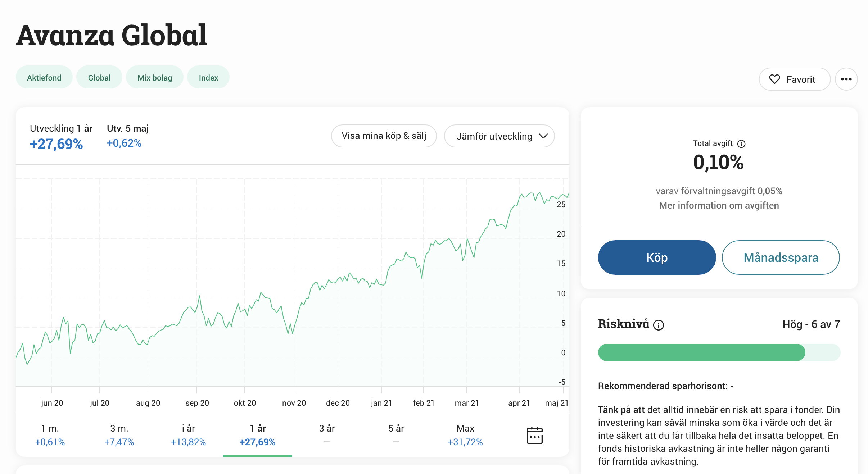The width and height of the screenshot is (868, 474).
Task: Switch to the i år period tab
Action: (x=188, y=435)
